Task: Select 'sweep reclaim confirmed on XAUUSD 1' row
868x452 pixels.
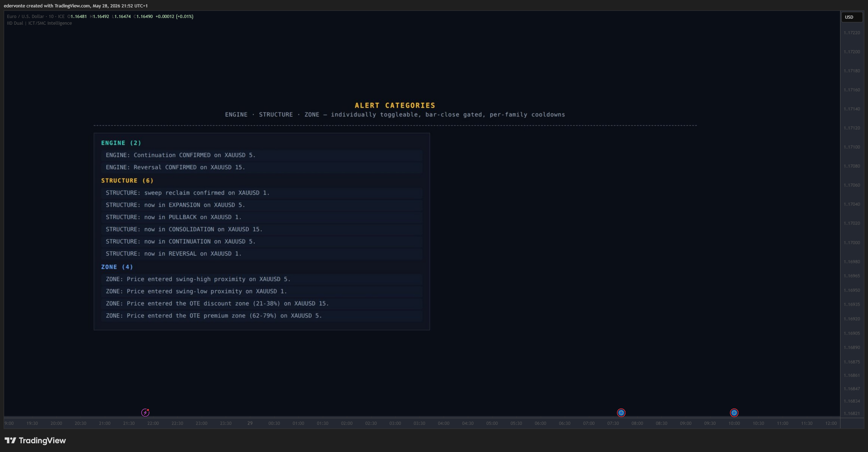Action: click(x=262, y=193)
